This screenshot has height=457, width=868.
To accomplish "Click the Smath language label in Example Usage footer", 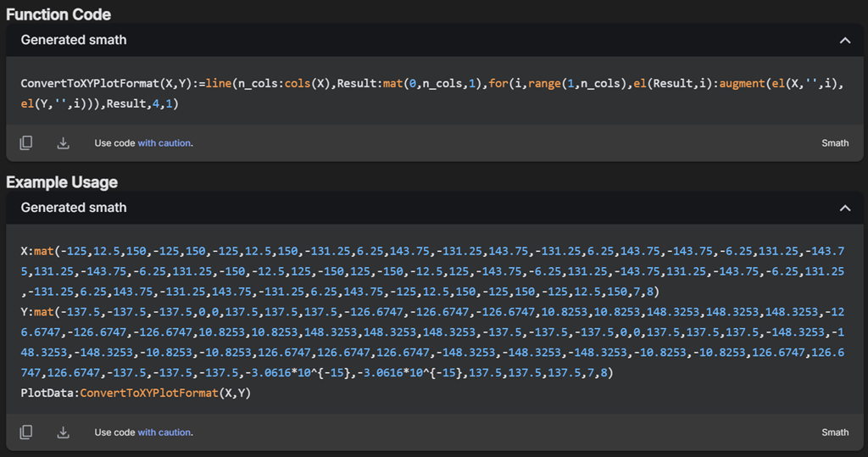I will pyautogui.click(x=834, y=432).
